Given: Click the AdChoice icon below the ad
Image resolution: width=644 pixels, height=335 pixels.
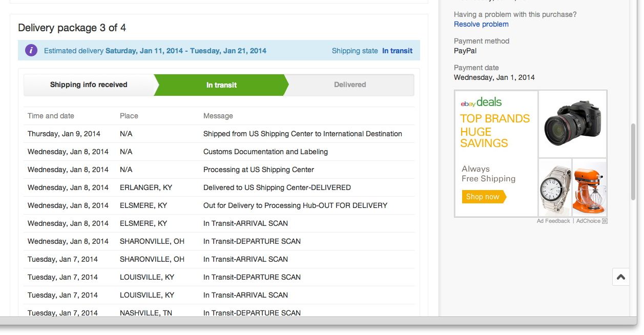Looking at the screenshot, I should [x=605, y=221].
